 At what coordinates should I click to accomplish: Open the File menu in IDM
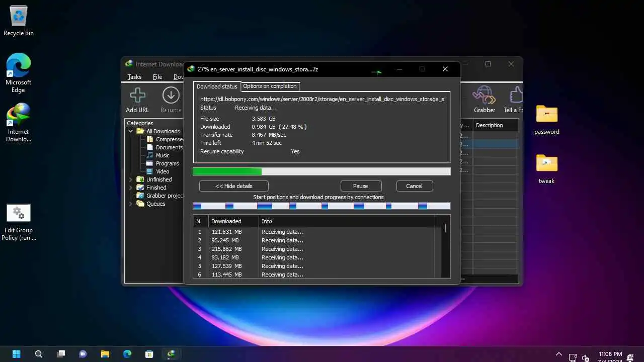[x=157, y=77]
